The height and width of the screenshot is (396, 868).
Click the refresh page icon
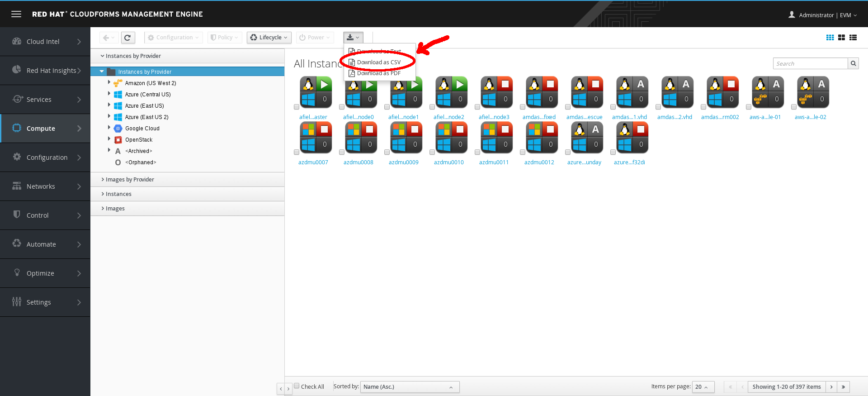click(x=127, y=38)
